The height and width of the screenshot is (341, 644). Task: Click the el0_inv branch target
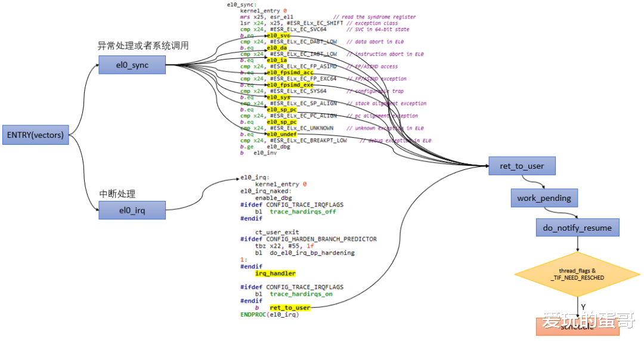click(265, 153)
